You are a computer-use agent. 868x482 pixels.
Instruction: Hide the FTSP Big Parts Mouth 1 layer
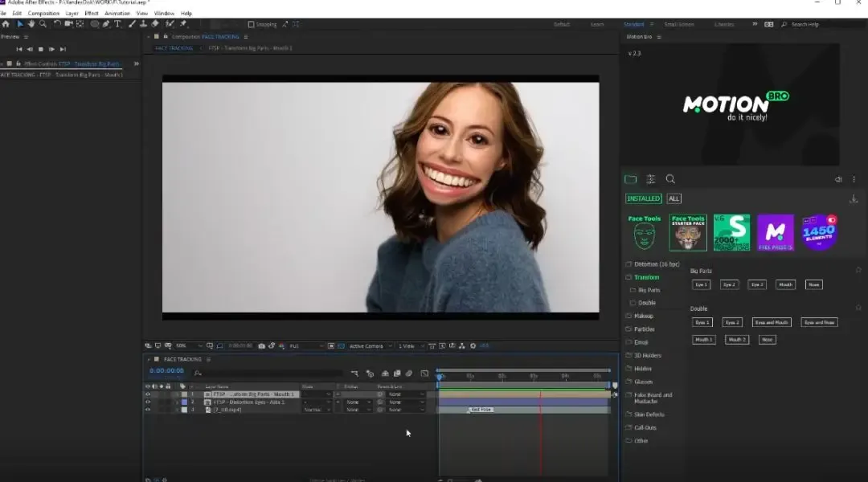click(148, 394)
